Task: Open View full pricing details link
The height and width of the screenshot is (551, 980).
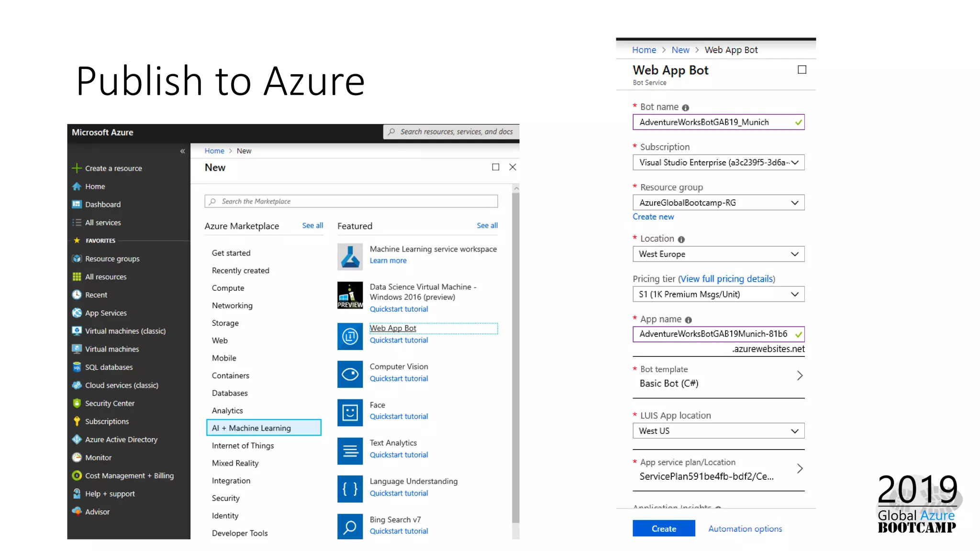Action: [726, 279]
